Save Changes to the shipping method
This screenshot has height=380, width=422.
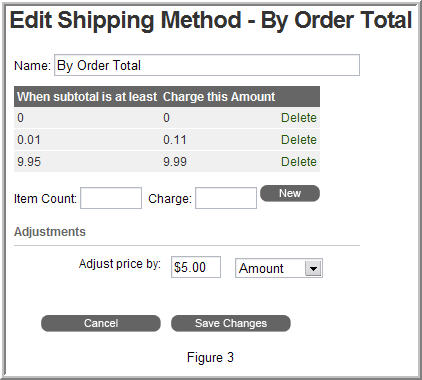click(x=231, y=323)
